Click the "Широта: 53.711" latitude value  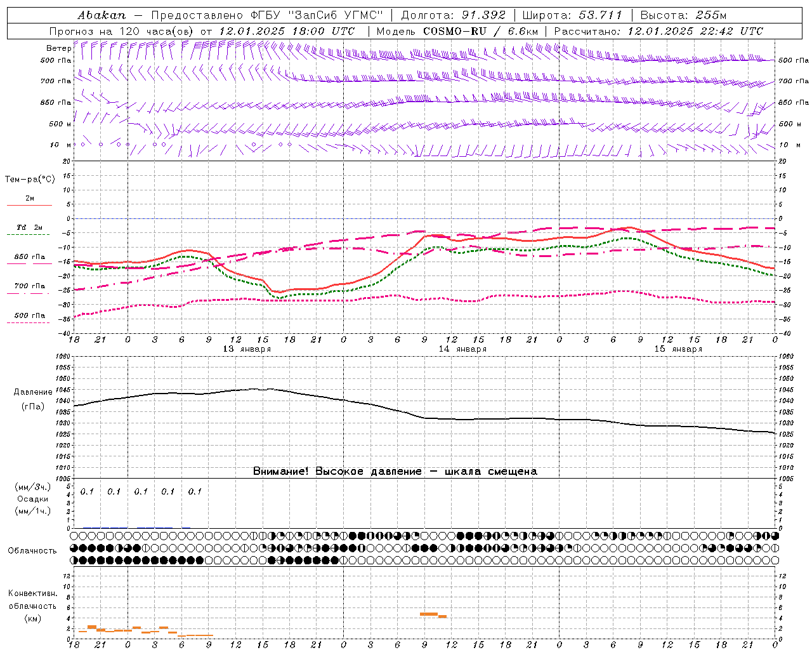(x=573, y=15)
